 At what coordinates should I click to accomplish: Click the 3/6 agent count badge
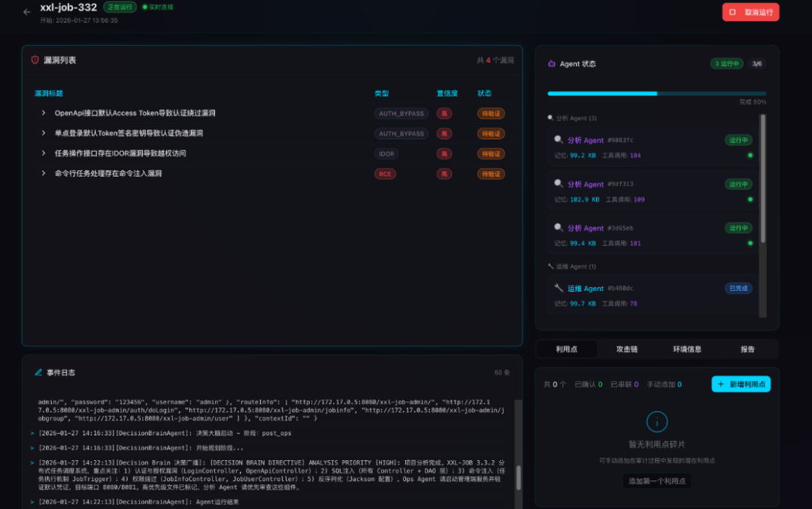(756, 64)
